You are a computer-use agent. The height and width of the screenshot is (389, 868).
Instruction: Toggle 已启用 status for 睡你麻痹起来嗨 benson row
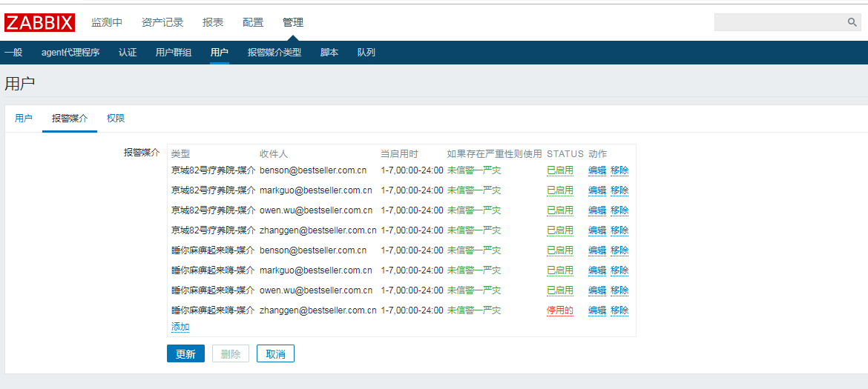559,250
